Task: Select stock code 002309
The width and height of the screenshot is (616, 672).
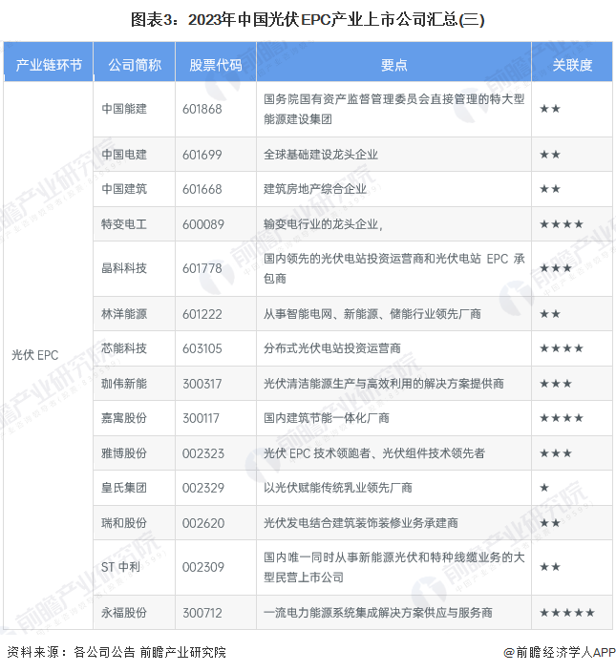Action: tap(203, 567)
